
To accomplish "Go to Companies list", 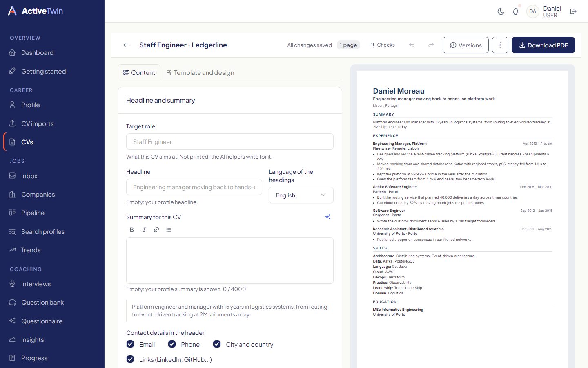I will [x=52, y=194].
